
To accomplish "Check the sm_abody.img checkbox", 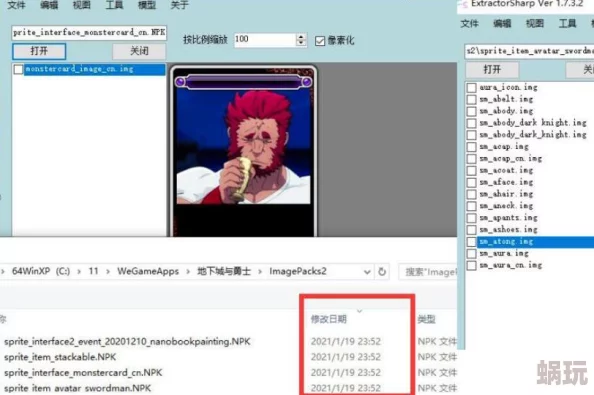I will (x=471, y=111).
